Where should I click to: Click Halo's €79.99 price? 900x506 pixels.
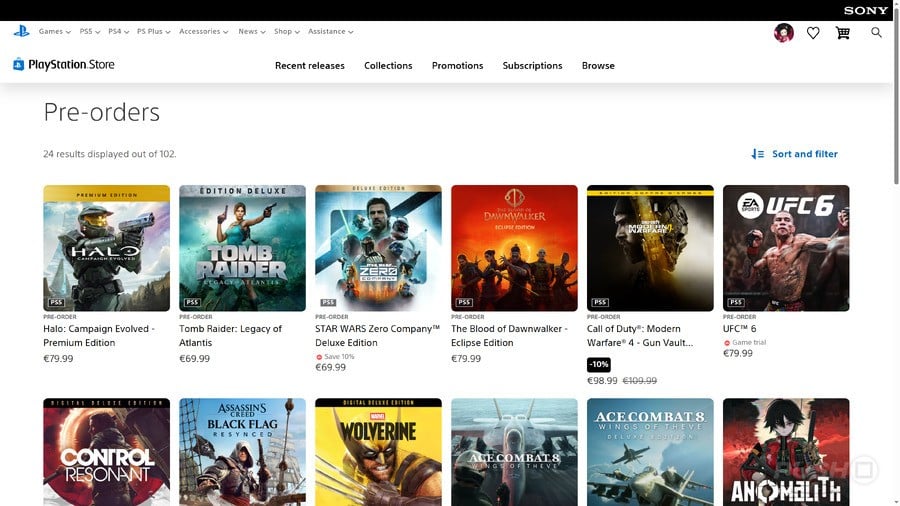point(58,359)
